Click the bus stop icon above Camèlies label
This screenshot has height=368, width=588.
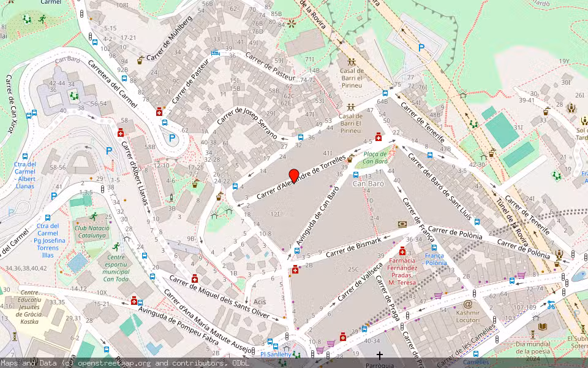point(476,353)
